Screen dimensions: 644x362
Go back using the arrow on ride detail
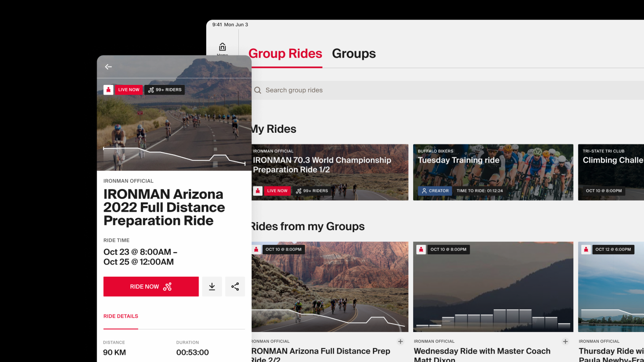point(108,67)
